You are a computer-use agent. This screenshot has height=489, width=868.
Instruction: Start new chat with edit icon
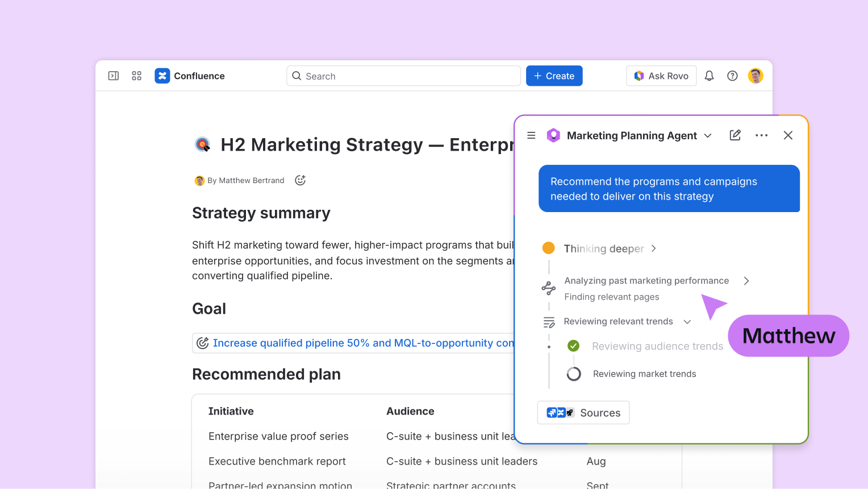(x=735, y=135)
